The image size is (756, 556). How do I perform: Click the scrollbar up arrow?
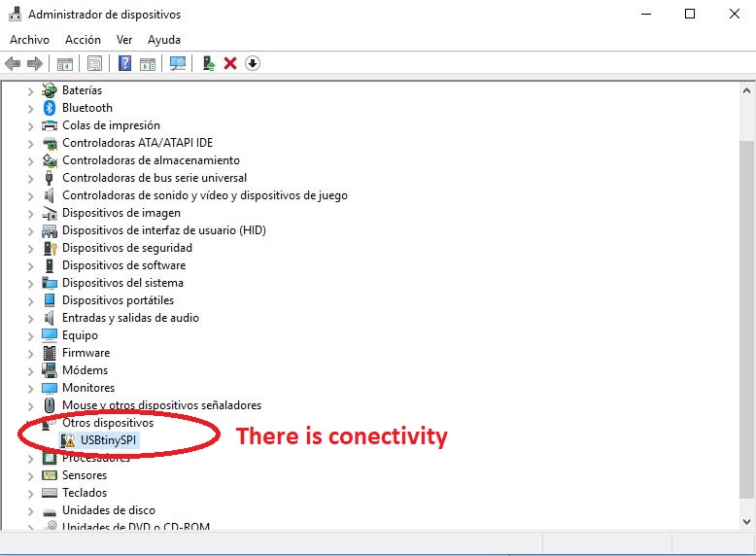pos(746,90)
